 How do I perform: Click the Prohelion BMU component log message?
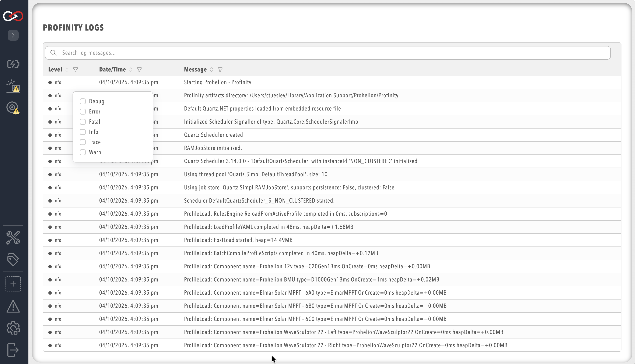coord(311,280)
